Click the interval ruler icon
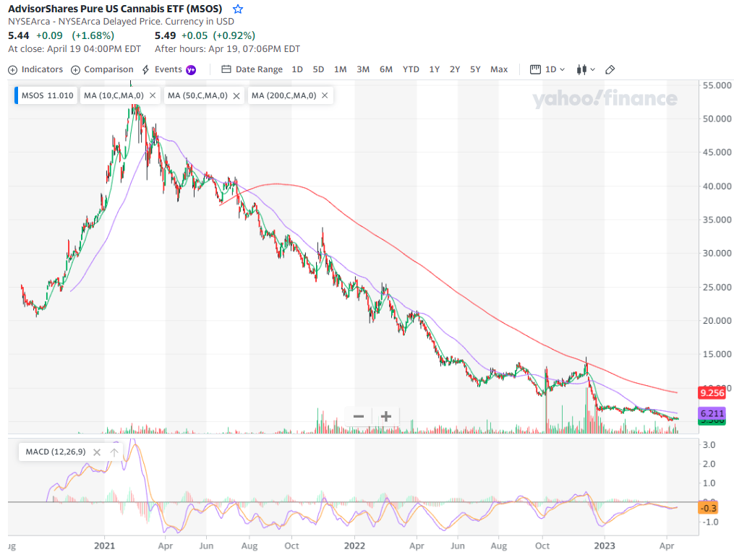 click(535, 69)
